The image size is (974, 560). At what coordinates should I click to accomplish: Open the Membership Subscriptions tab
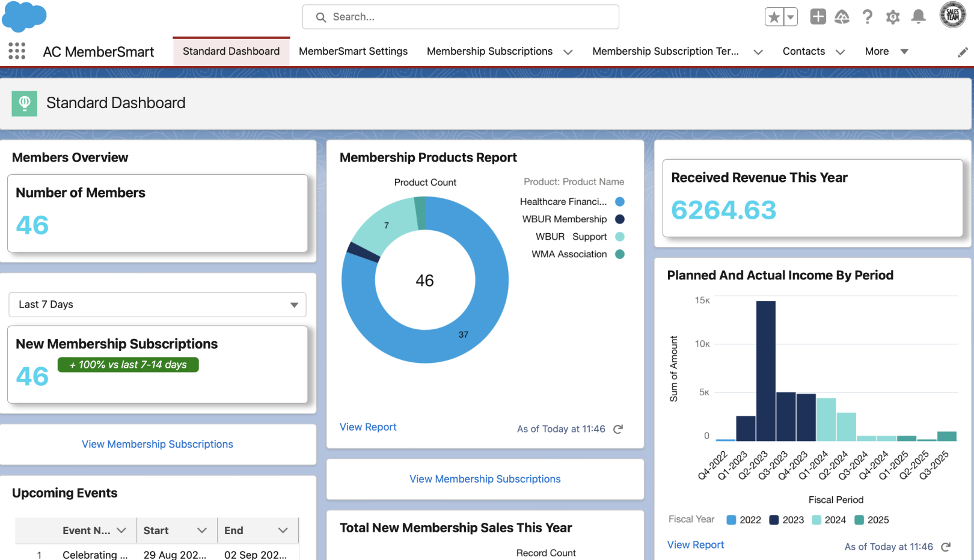489,52
